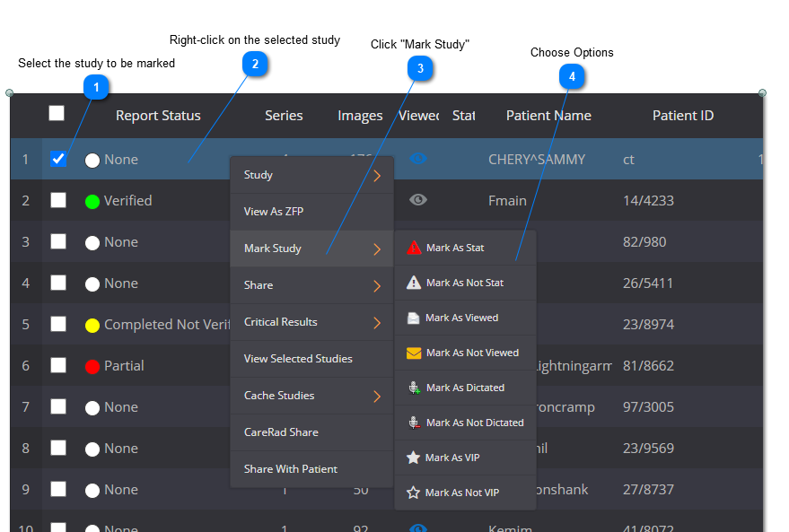Screen dimensions: 789x532
Task: Check the checkbox for the Verified study row
Action: click(58, 200)
